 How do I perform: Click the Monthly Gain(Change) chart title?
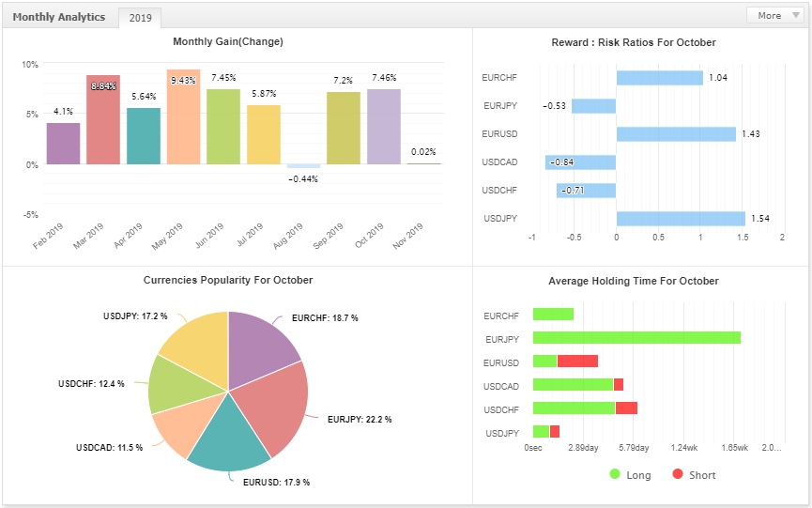pos(228,41)
